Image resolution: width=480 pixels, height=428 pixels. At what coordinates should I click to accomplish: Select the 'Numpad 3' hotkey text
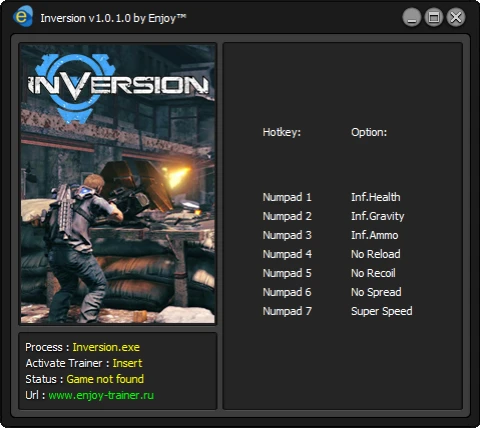click(287, 235)
